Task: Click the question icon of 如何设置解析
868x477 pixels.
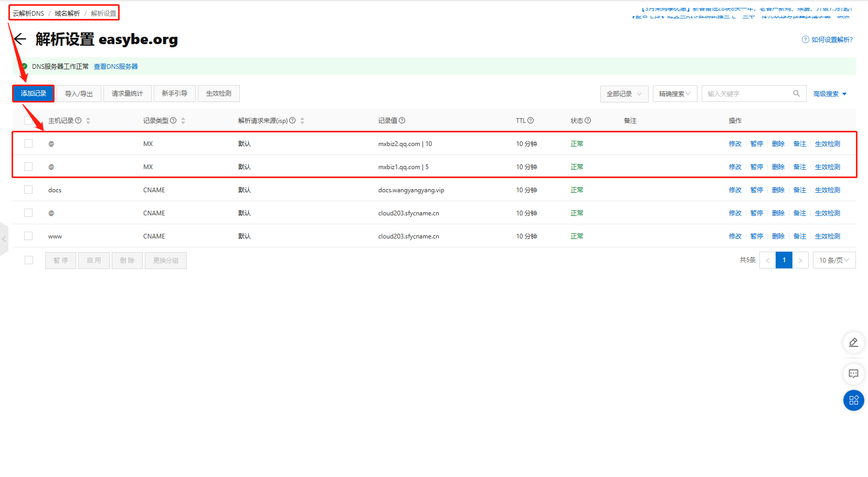Action: [x=805, y=39]
